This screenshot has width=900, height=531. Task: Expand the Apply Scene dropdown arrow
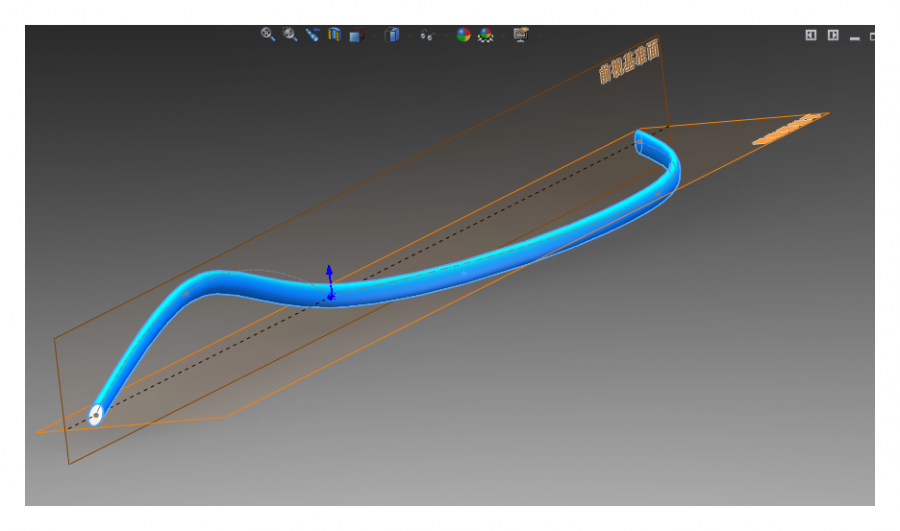click(503, 36)
